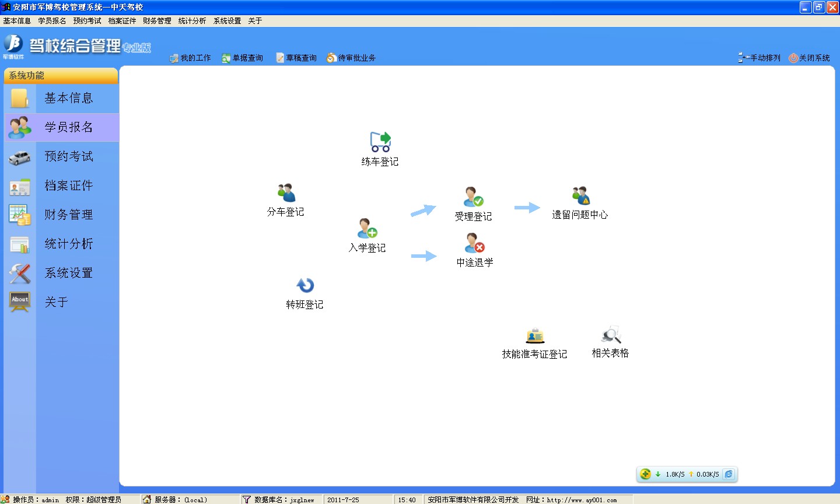Open the 技能准考证登记 card icon
Screen dimensions: 840x504
pos(535,336)
